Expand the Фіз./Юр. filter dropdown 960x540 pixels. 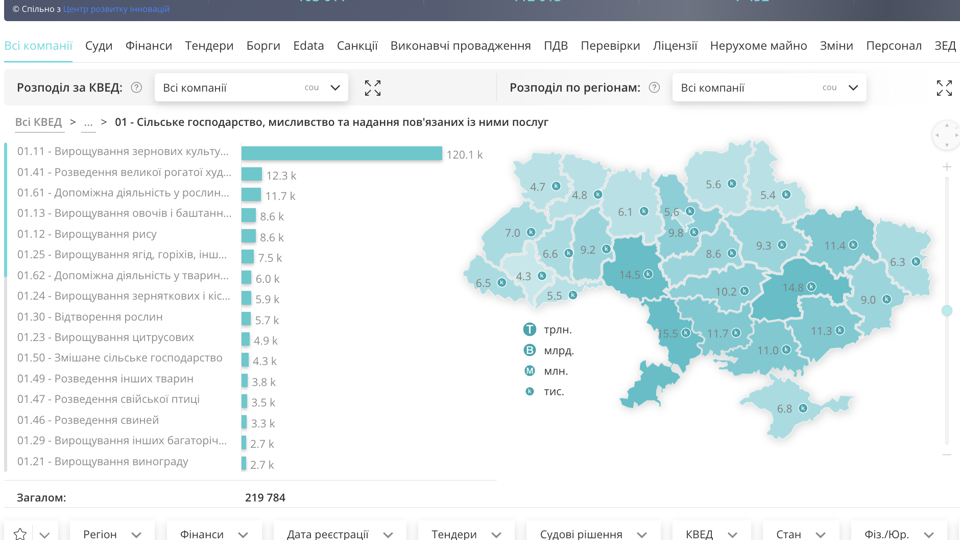click(899, 534)
